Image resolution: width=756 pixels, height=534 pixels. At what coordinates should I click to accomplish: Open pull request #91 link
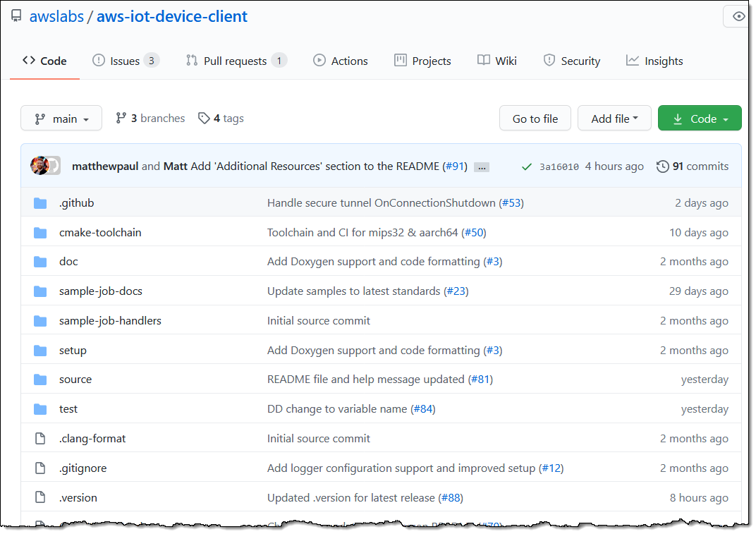click(x=455, y=166)
